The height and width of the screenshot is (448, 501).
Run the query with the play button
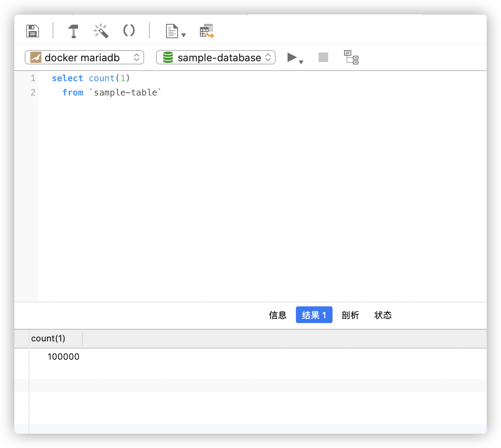[292, 58]
